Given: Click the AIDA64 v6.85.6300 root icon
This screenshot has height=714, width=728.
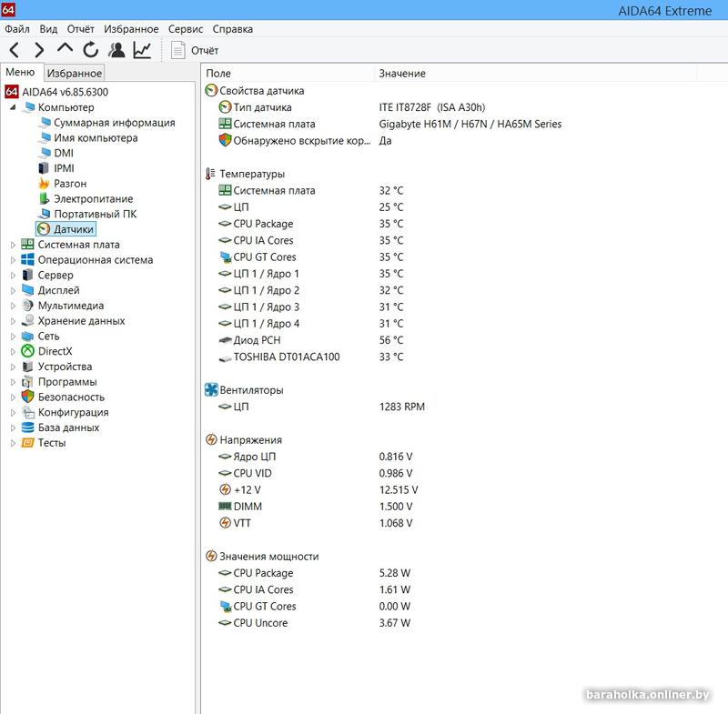Looking at the screenshot, I should point(12,92).
